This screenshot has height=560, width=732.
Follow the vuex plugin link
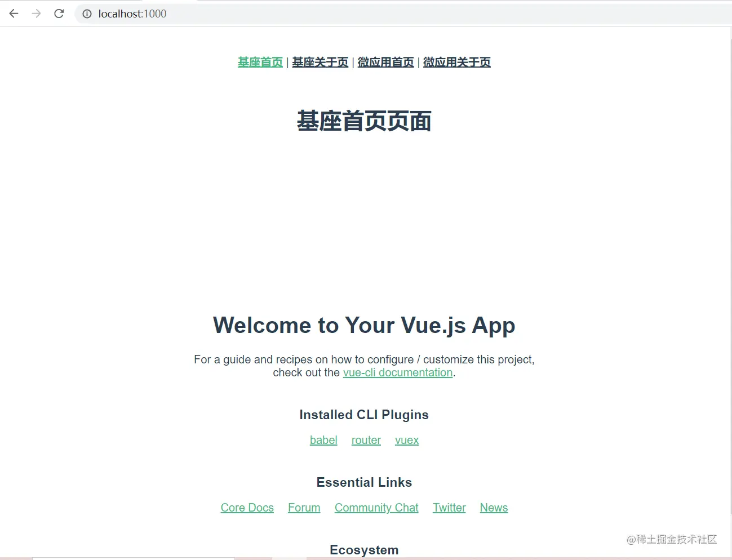click(x=407, y=440)
